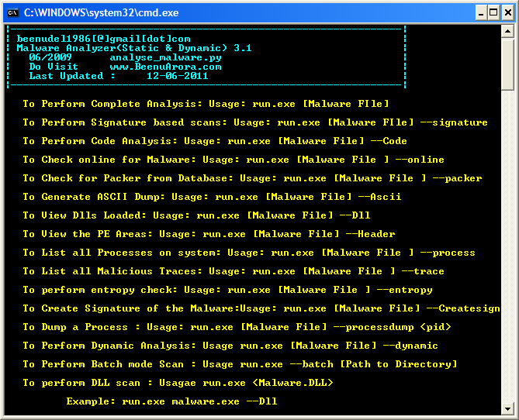Viewport: 519px width, 420px height.
Task: Click the '<Malware.DLL>' text
Action: 292,383
